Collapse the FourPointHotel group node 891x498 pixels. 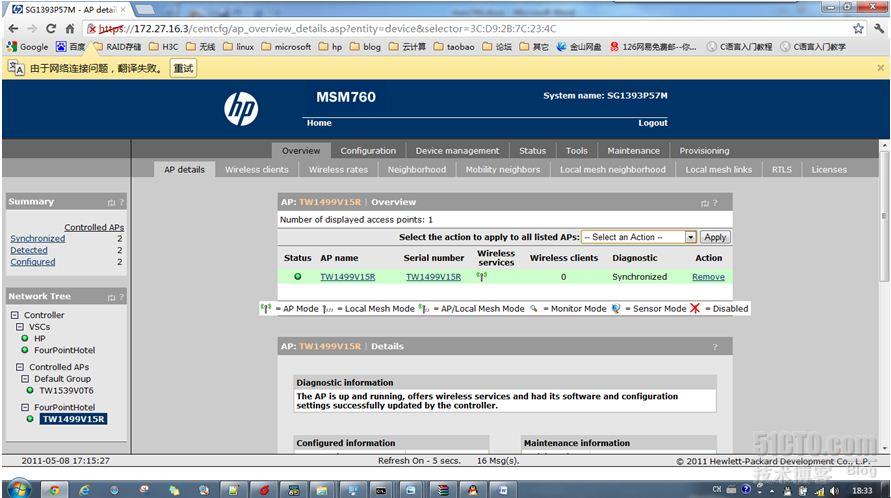tap(25, 408)
